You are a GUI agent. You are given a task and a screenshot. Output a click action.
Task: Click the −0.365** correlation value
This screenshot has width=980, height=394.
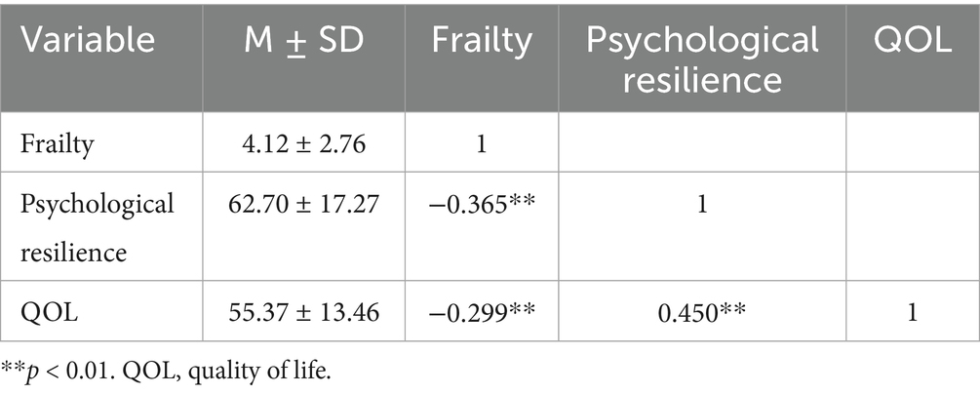point(482,206)
